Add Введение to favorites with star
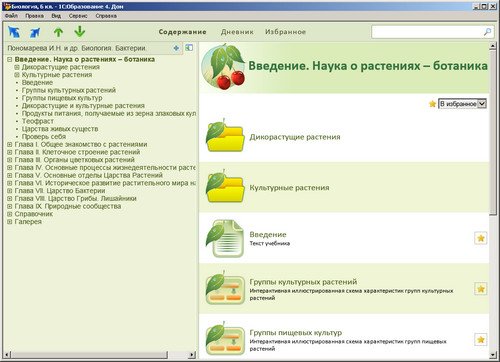This screenshot has height=362, width=500. click(x=481, y=238)
